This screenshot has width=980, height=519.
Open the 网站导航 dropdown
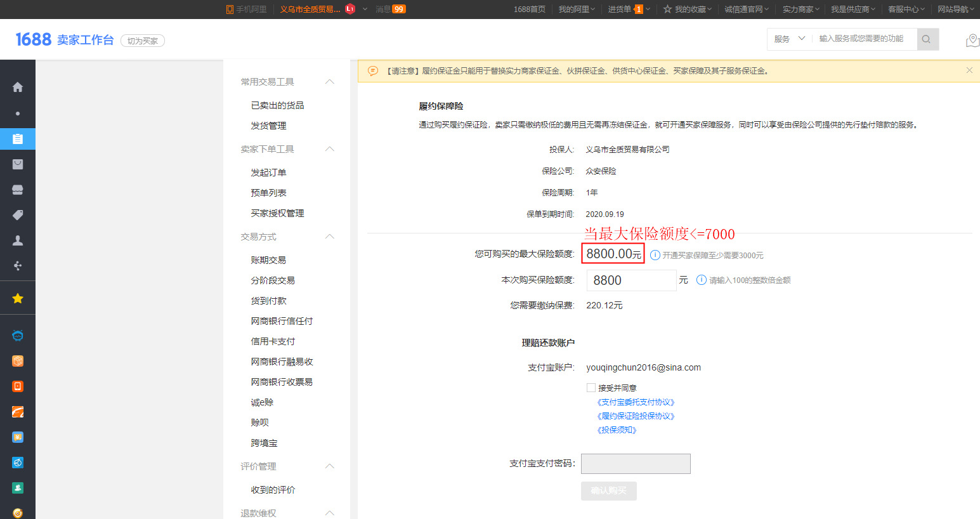956,9
